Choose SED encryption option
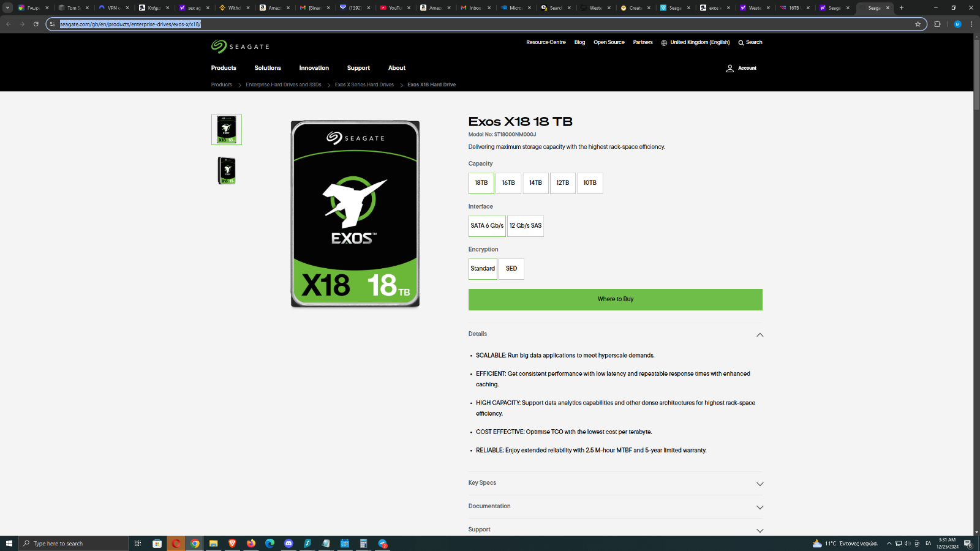980x551 pixels. coord(511,269)
